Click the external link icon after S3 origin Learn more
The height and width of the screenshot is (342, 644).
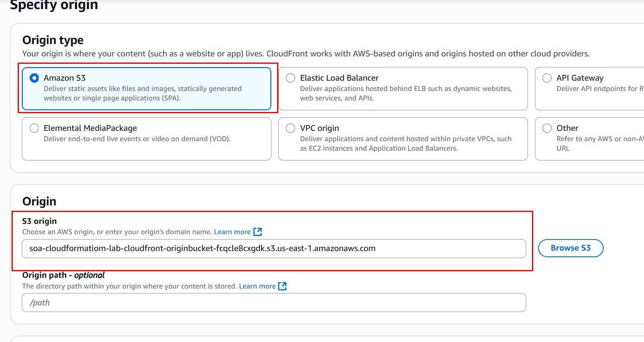[258, 232]
